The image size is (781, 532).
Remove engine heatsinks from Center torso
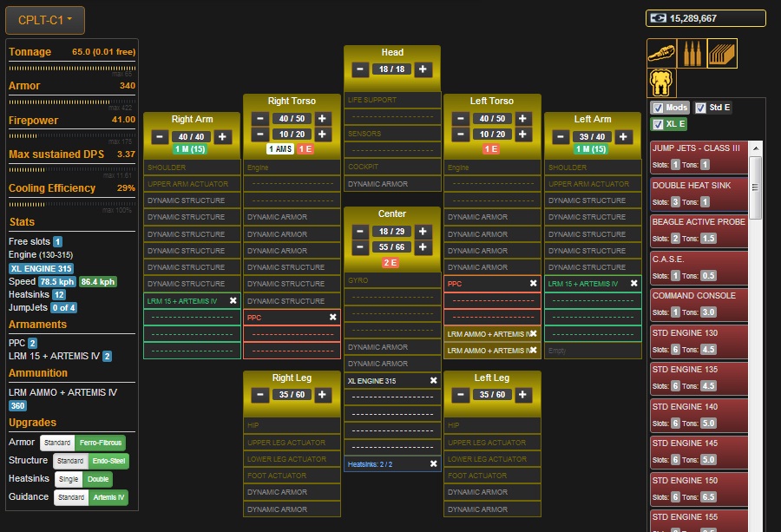pyautogui.click(x=433, y=464)
